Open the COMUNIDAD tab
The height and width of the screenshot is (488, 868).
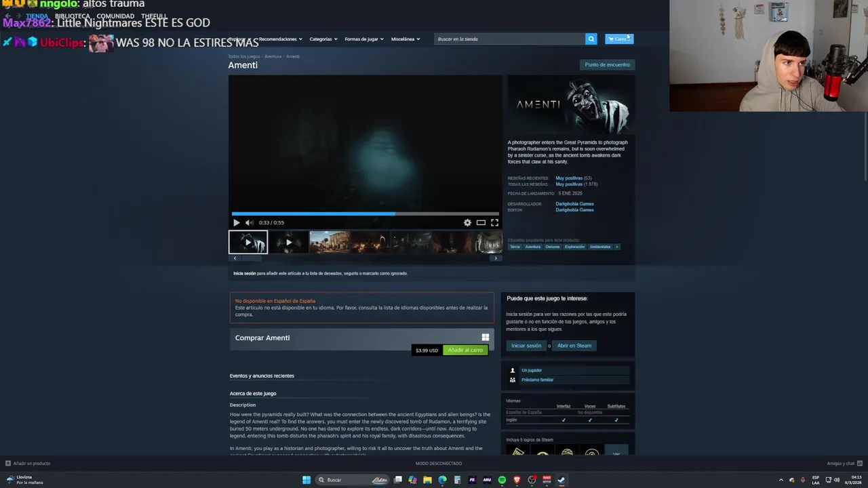(115, 16)
